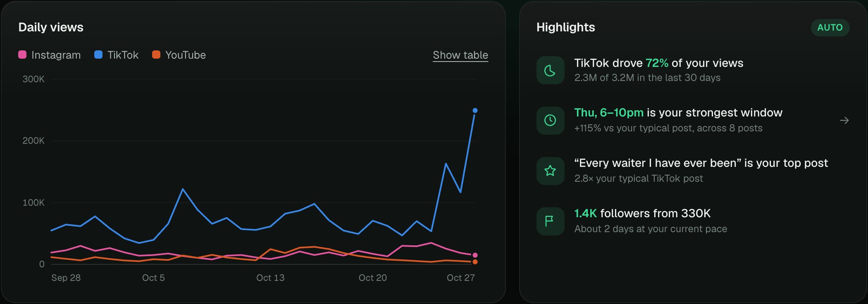Open strongest window details with the arrow
Image resolution: width=868 pixels, height=304 pixels.
point(844,121)
